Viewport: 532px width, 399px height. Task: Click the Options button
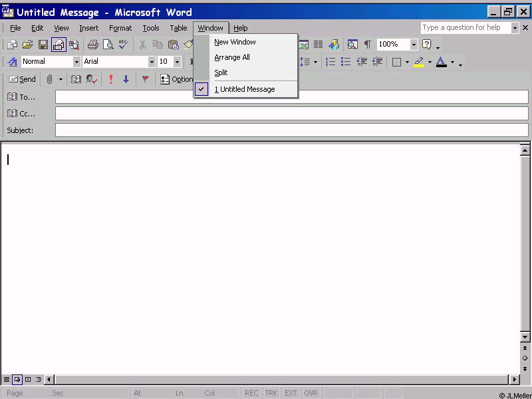176,79
